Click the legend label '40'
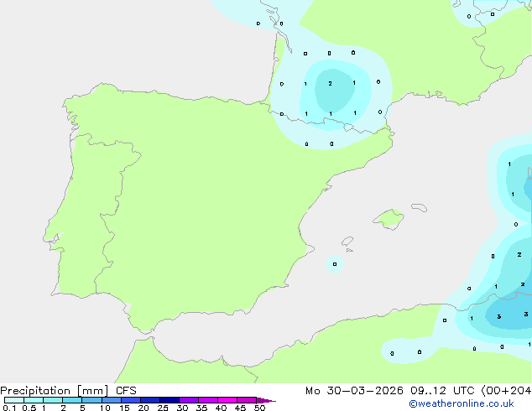The image size is (532, 411). [221, 408]
